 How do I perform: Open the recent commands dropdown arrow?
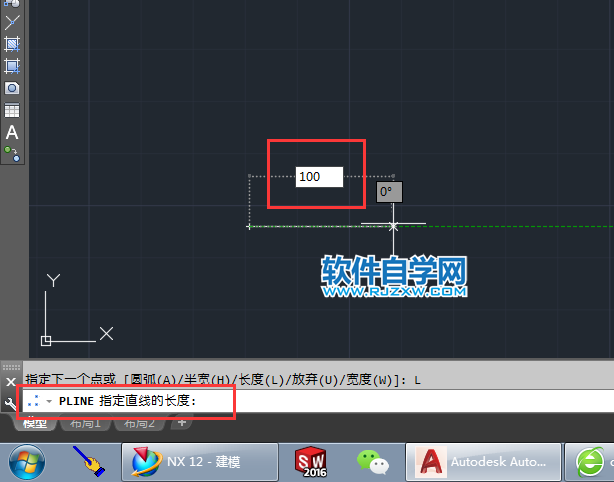coord(49,401)
